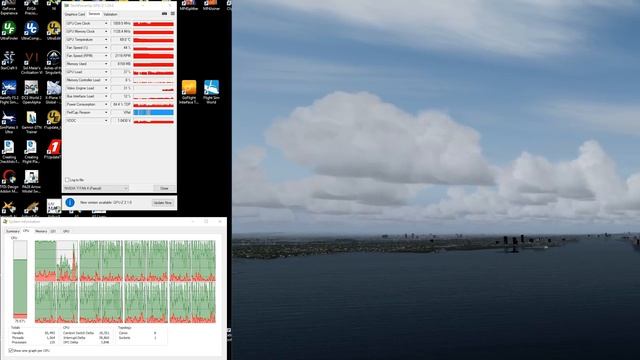
Task: Open the SimPlates X Ultra shortcut
Action: click(9, 122)
